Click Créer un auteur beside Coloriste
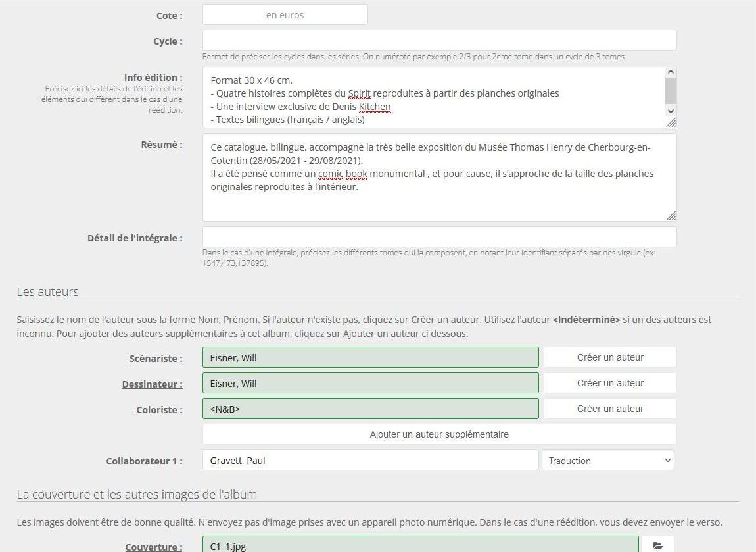Viewport: 756px width, 552px height. point(609,409)
